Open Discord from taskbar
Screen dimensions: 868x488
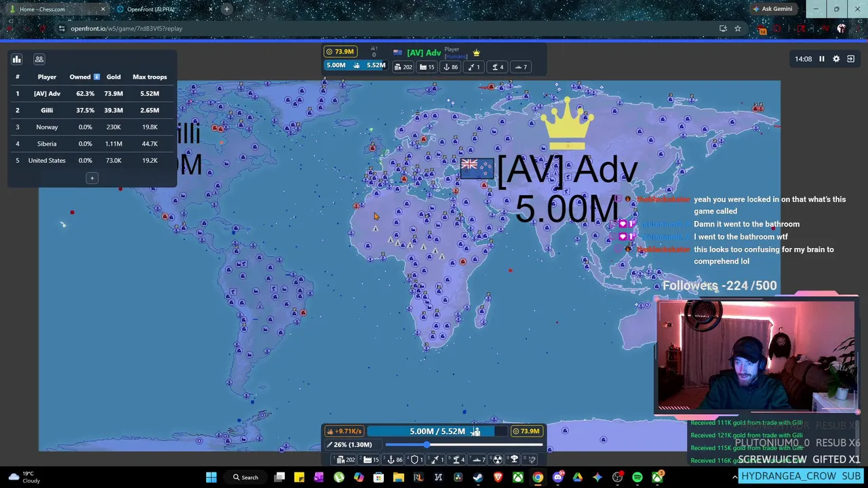pyautogui.click(x=558, y=478)
